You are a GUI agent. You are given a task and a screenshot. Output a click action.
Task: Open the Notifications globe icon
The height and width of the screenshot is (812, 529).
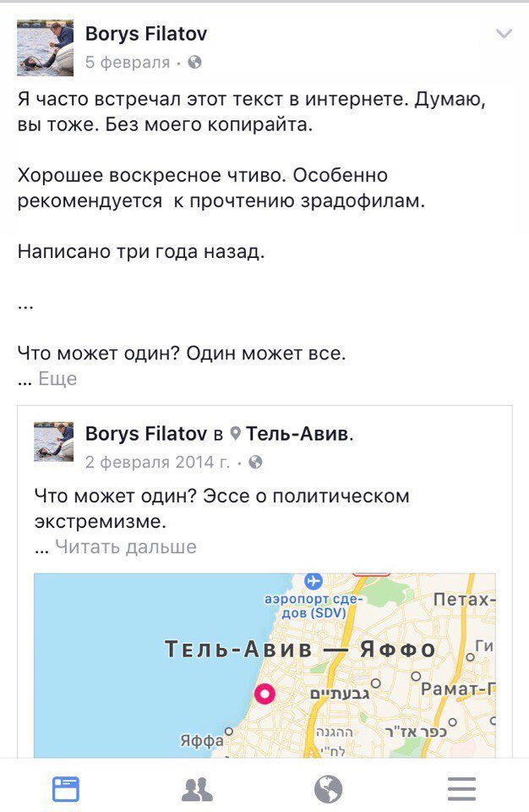(x=330, y=789)
